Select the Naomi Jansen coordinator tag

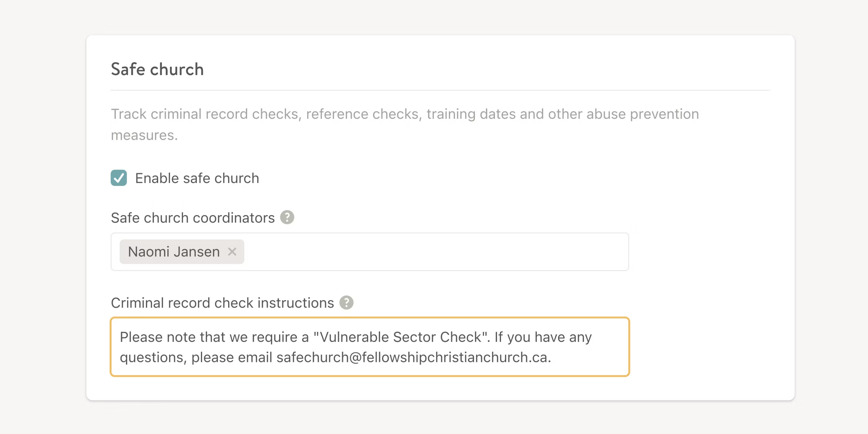[x=173, y=252]
